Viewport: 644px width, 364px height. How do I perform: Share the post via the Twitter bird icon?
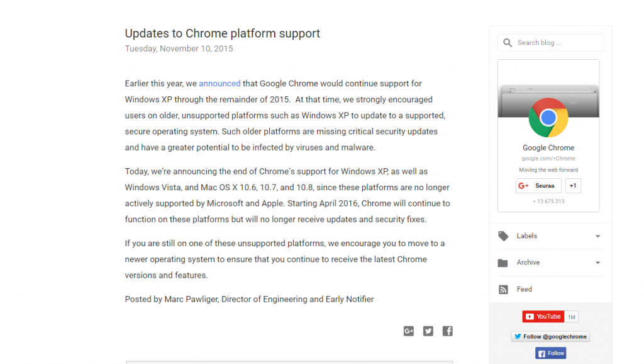coord(428,331)
